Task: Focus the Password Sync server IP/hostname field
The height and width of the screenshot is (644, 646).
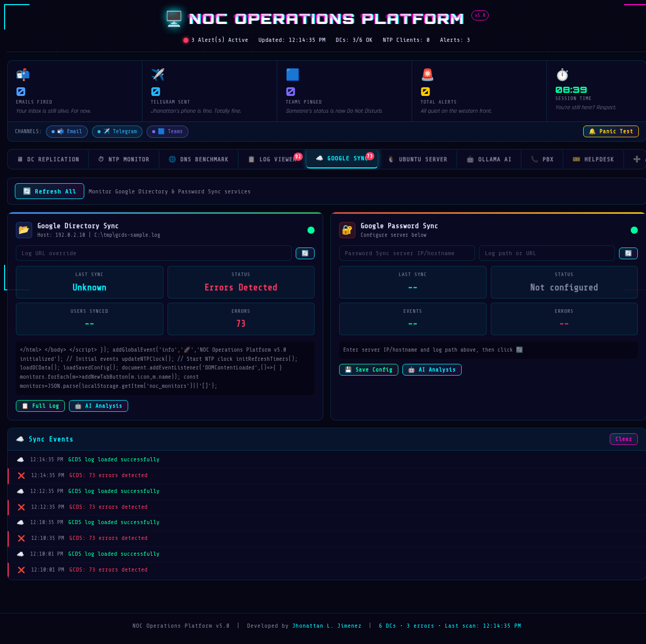Action: click(x=407, y=253)
